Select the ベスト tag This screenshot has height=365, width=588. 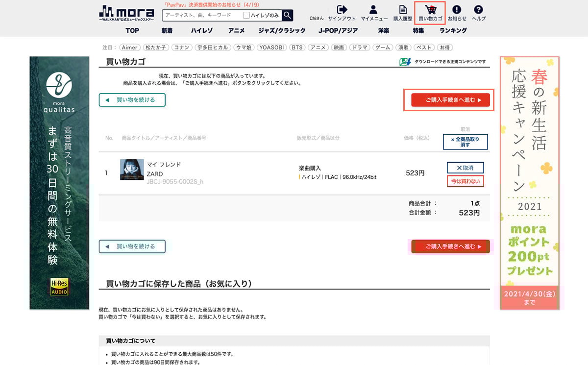click(x=424, y=48)
